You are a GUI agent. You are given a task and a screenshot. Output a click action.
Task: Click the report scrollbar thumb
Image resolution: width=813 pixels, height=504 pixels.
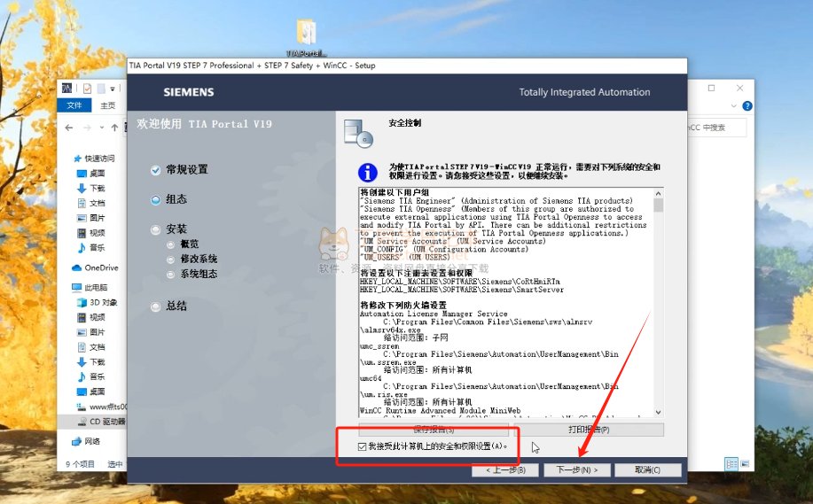click(x=658, y=205)
